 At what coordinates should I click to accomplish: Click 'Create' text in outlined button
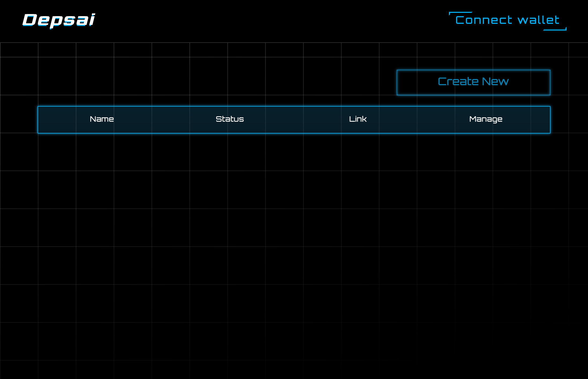coord(458,81)
